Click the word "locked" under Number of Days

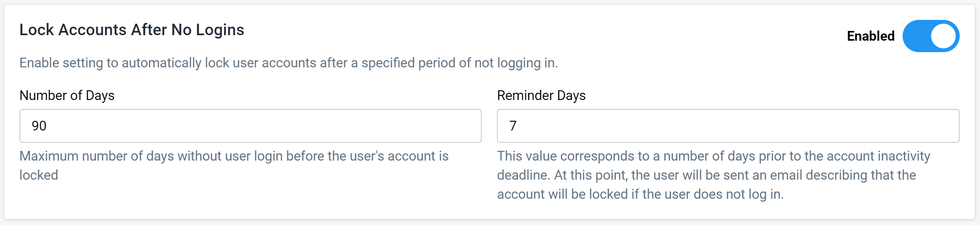(x=39, y=175)
